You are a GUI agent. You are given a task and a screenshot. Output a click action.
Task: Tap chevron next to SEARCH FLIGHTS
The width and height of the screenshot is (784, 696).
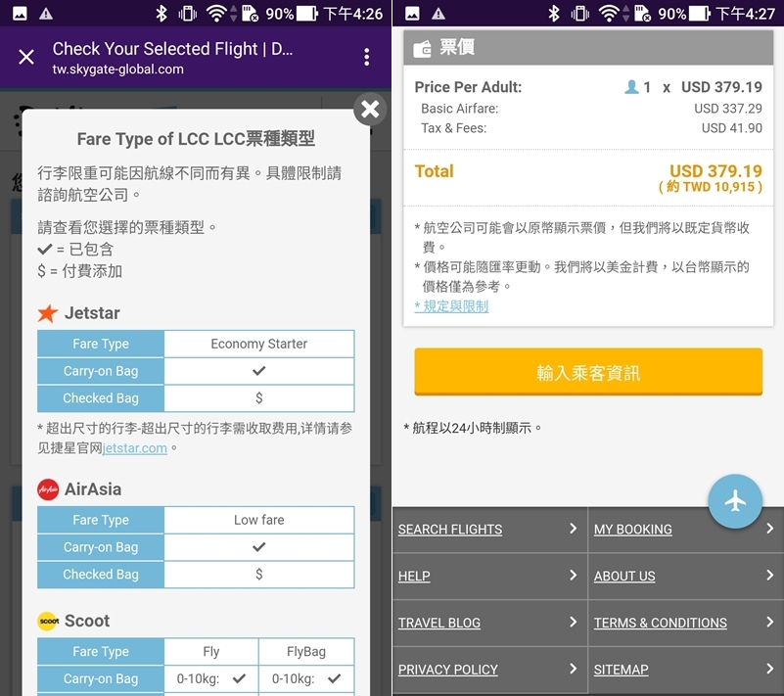[573, 529]
